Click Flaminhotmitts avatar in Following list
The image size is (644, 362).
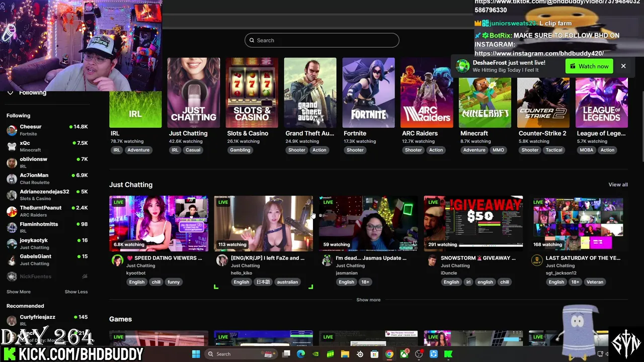12,227
